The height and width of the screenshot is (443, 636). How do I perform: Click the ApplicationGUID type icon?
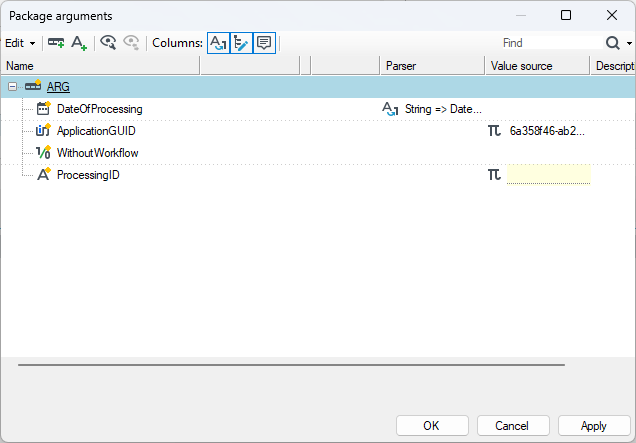43,130
